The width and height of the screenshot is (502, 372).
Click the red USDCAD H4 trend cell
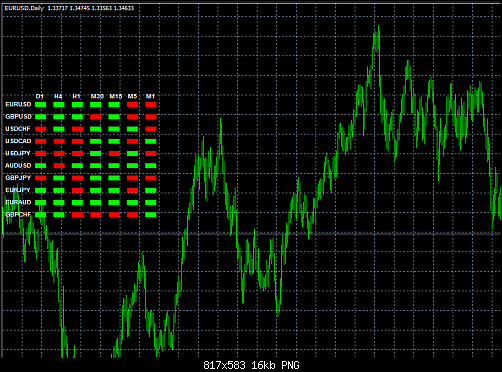[59, 141]
